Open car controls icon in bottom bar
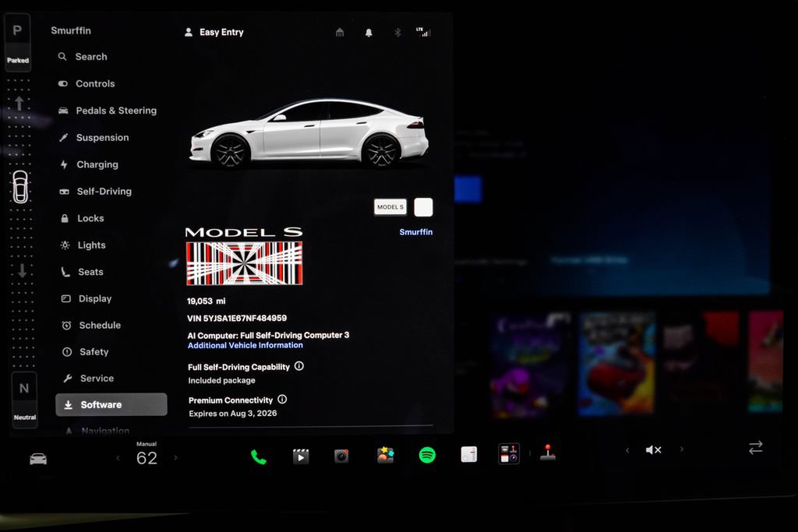This screenshot has height=532, width=798. tap(38, 460)
